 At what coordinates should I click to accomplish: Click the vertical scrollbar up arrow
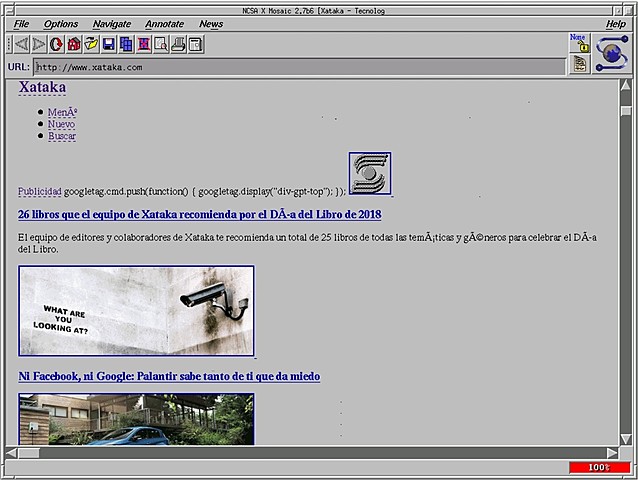625,85
